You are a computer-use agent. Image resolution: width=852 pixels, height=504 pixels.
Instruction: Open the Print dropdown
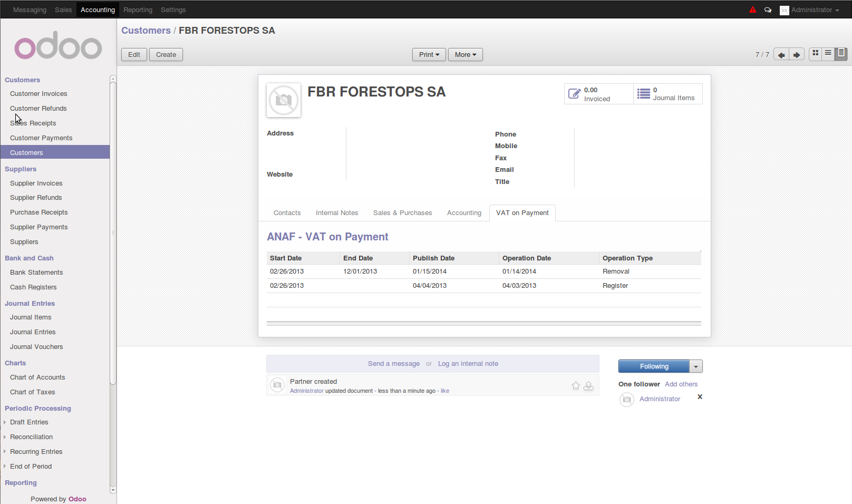429,55
